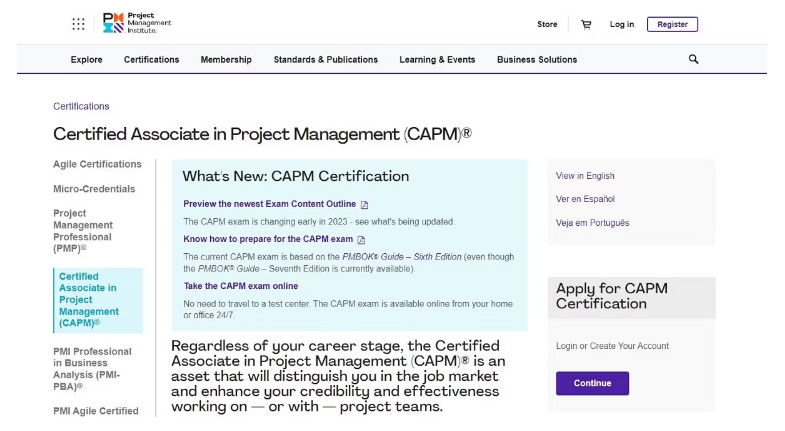
Task: Click the Register button
Action: click(x=672, y=24)
